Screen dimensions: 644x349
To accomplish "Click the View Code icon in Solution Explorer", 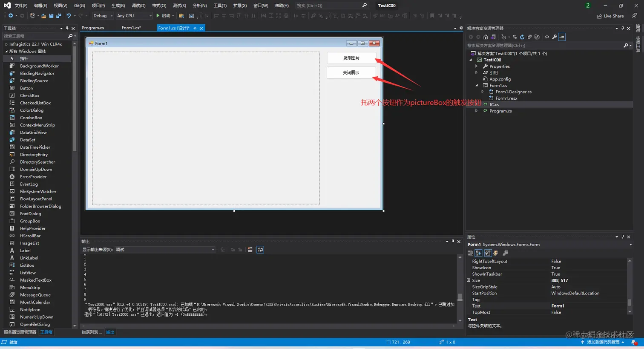I will click(x=547, y=37).
